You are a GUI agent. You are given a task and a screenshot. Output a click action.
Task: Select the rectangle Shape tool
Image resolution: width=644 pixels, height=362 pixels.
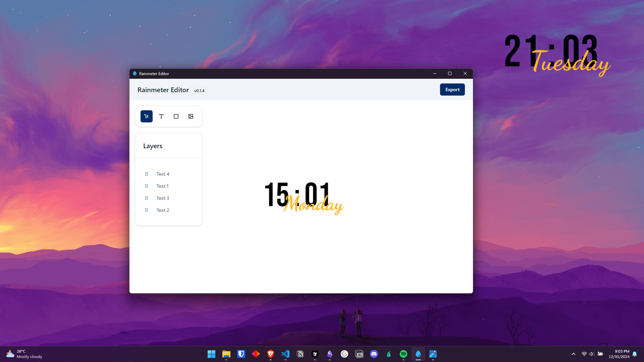(x=176, y=116)
